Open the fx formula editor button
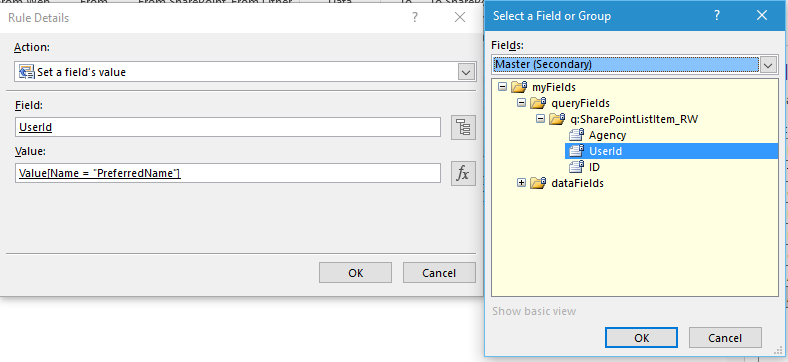The width and height of the screenshot is (788, 362). coord(463,173)
